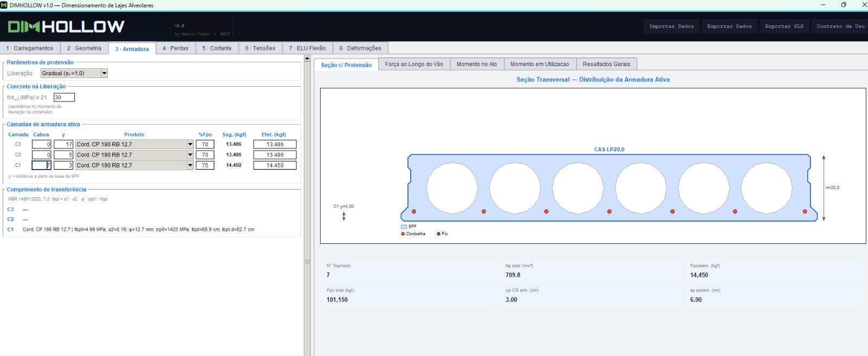Edit the C3 row y value 17
Viewport: 868px width, 356px height.
point(63,144)
